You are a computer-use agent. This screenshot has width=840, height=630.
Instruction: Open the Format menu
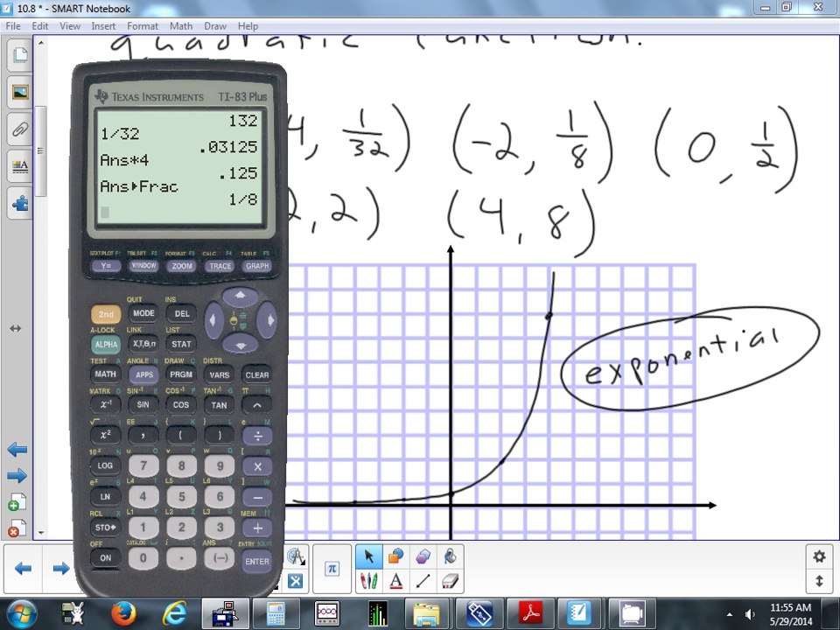143,25
